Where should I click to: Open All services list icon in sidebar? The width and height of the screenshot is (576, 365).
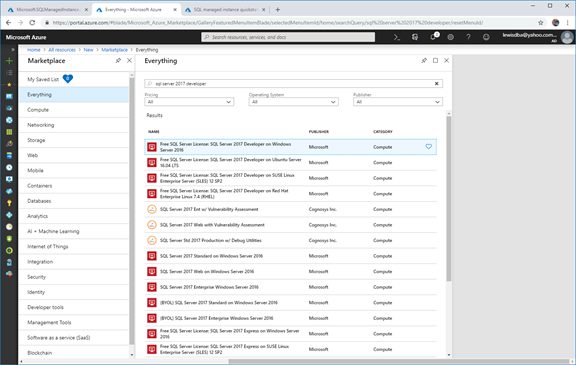point(9,73)
